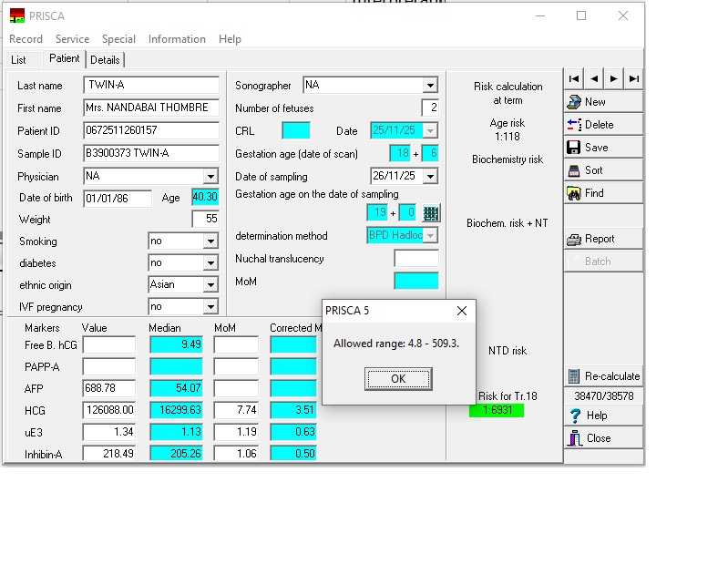
Task: Go to the previous record arrow
Action: click(594, 79)
